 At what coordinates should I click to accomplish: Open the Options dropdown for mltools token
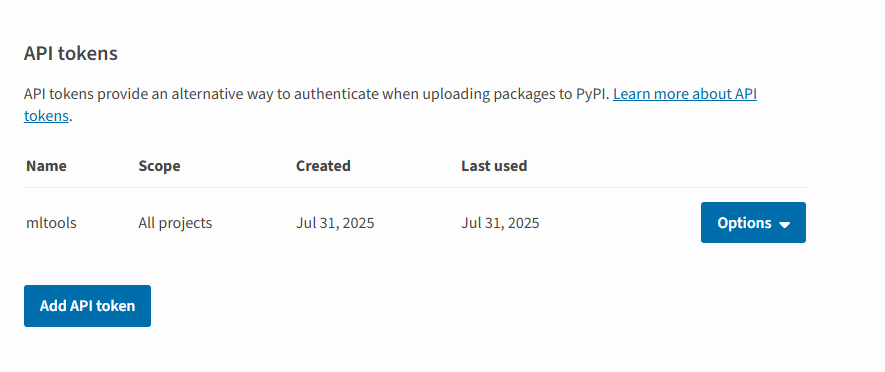(753, 222)
